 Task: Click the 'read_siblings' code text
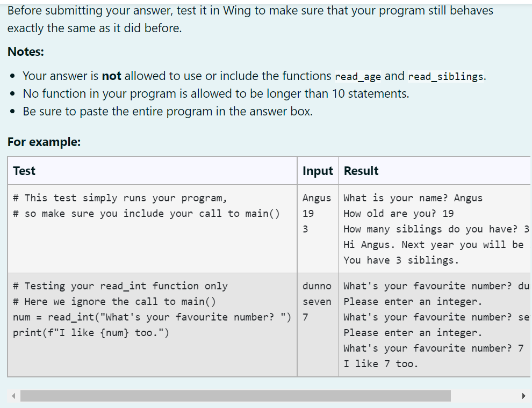(x=445, y=77)
